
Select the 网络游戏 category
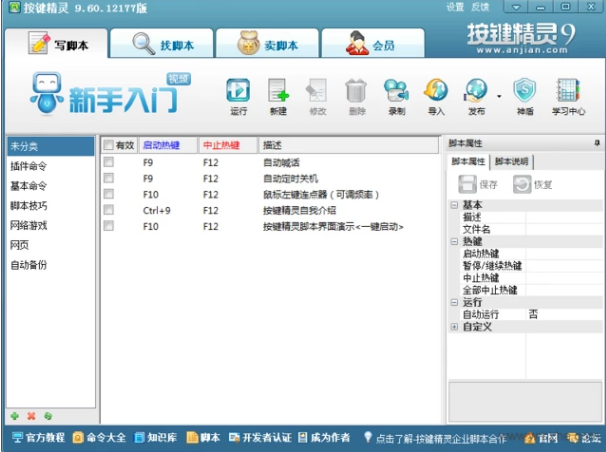click(x=50, y=225)
